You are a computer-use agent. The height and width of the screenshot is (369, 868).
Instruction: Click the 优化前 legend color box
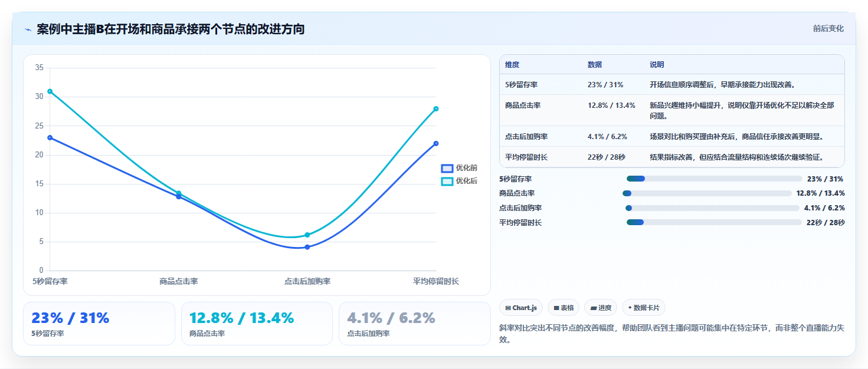click(x=447, y=169)
